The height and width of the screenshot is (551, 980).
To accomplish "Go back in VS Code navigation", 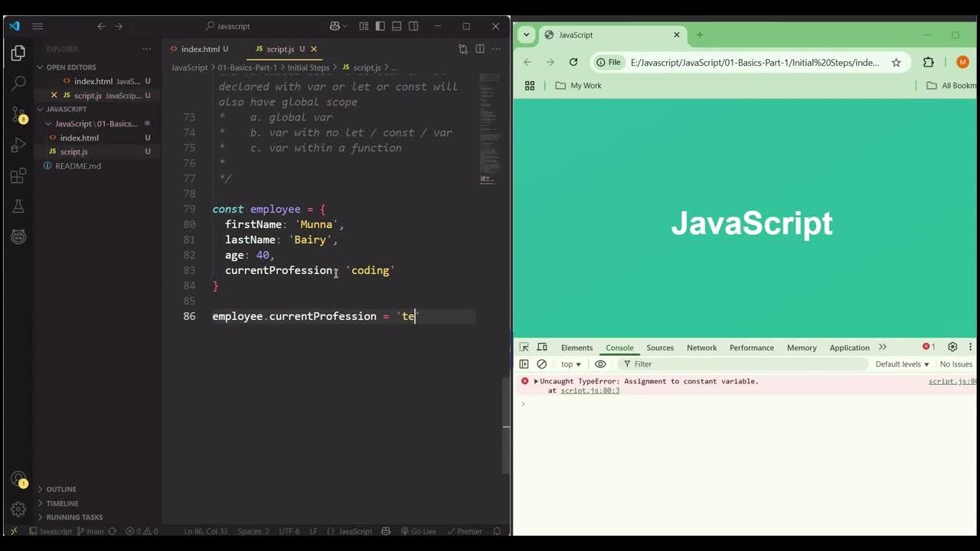I will pyautogui.click(x=101, y=26).
